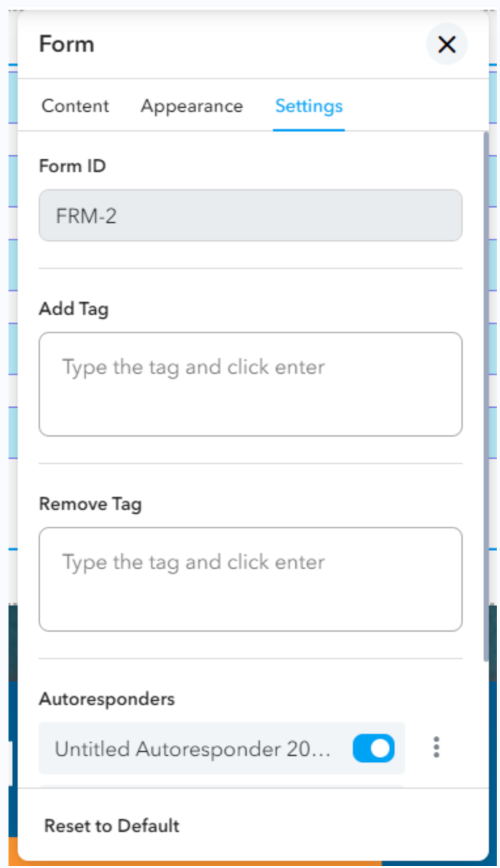
Task: Click the three-dot icon beside the autoresponder
Action: click(435, 748)
